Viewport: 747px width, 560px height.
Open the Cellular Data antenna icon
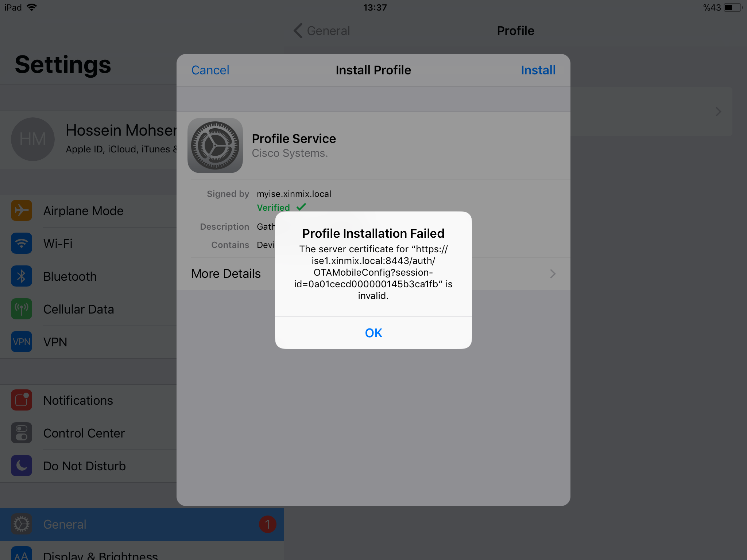coord(22,309)
